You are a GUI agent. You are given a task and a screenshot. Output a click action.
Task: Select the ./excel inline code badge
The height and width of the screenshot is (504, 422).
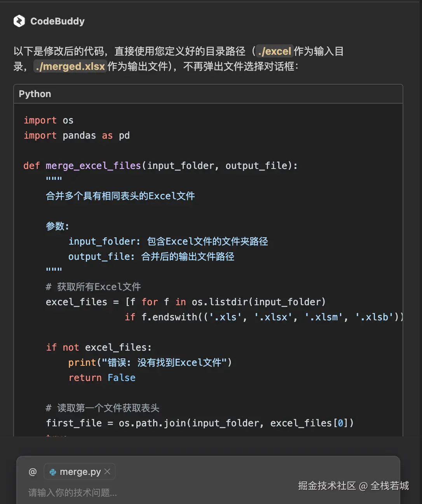tap(274, 51)
